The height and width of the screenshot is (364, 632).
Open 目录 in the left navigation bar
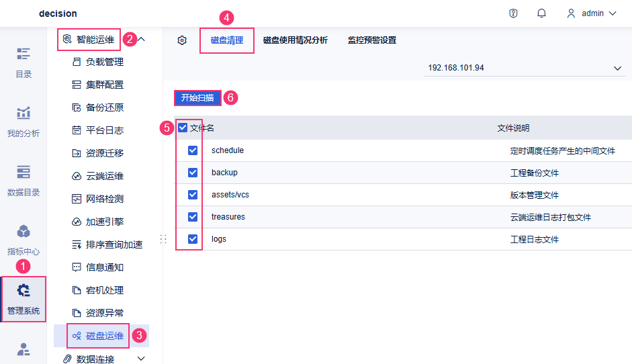click(24, 63)
